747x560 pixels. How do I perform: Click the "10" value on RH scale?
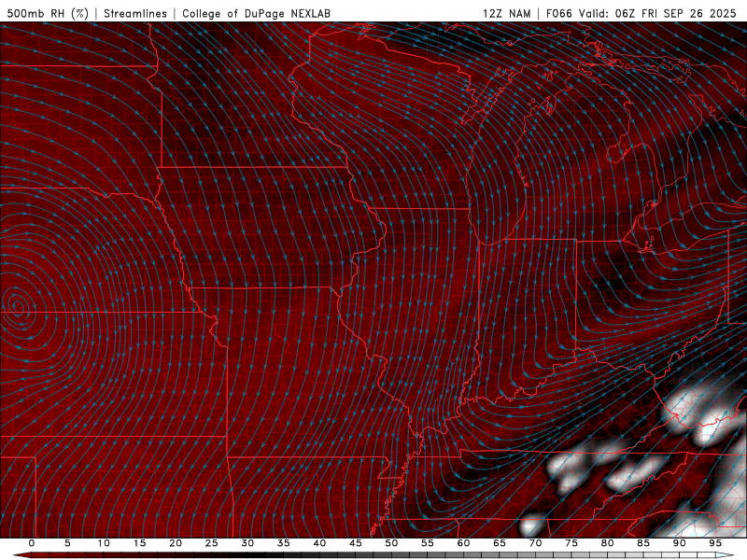(104, 543)
